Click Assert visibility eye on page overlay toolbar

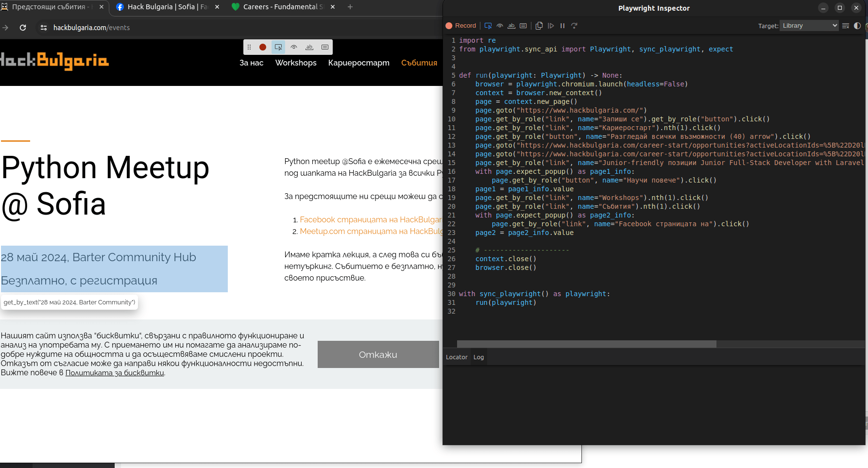click(x=294, y=47)
